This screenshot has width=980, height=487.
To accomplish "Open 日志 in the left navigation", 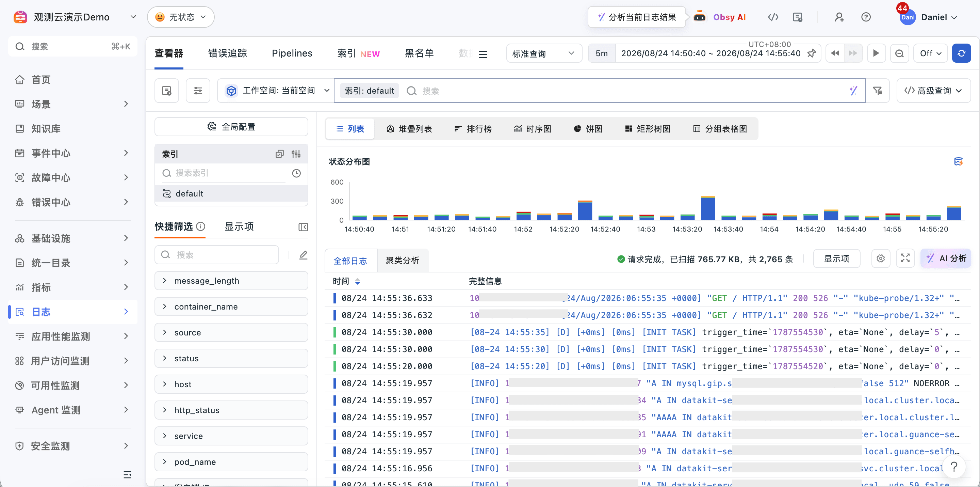I will point(72,312).
